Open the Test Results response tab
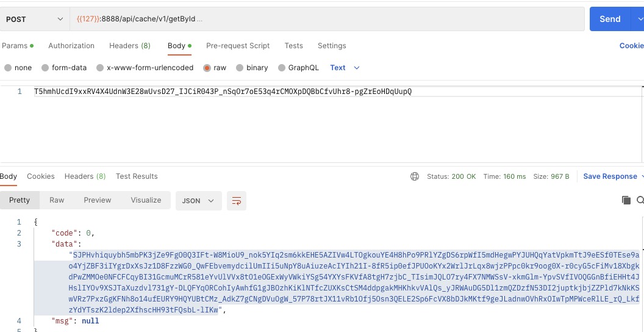Image resolution: width=644 pixels, height=332 pixels. pos(137,176)
